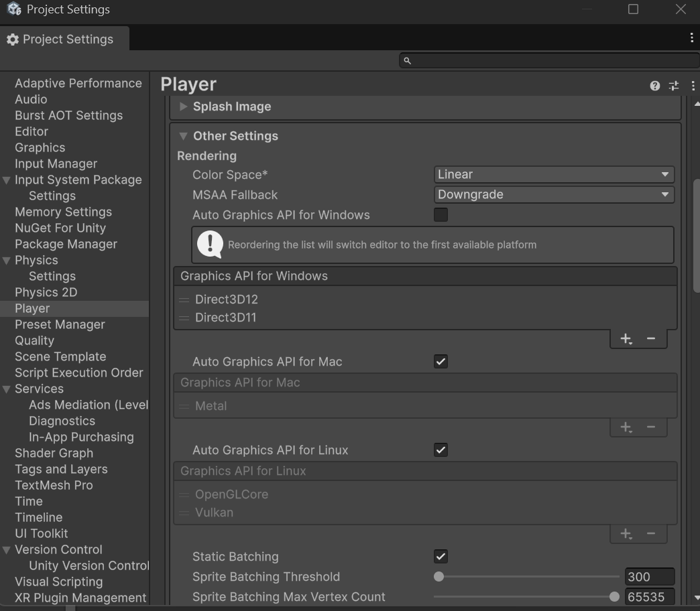
Task: Open Quality settings category
Action: (x=34, y=340)
